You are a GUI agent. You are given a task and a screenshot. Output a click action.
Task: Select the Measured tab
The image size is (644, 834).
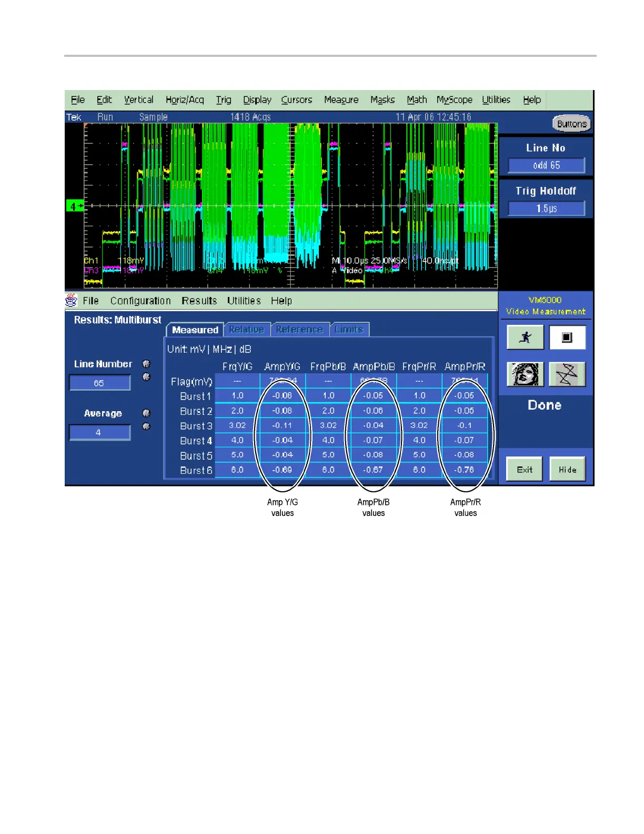click(x=195, y=330)
